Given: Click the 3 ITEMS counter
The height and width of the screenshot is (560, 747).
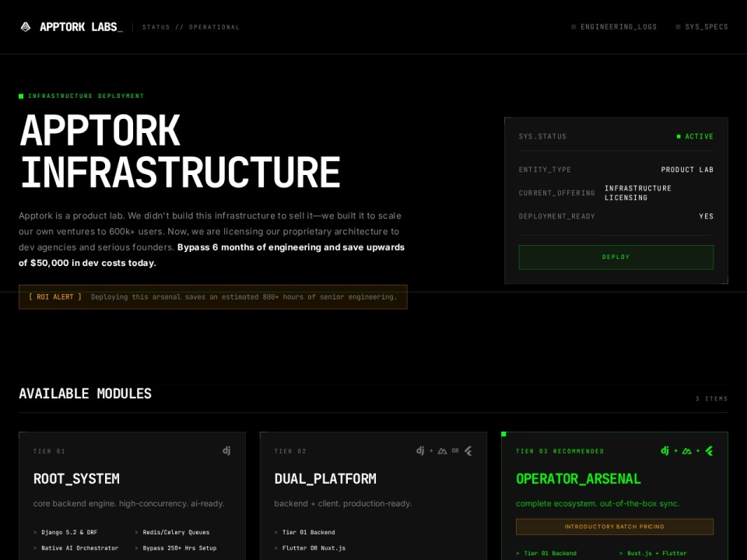Looking at the screenshot, I should 712,398.
